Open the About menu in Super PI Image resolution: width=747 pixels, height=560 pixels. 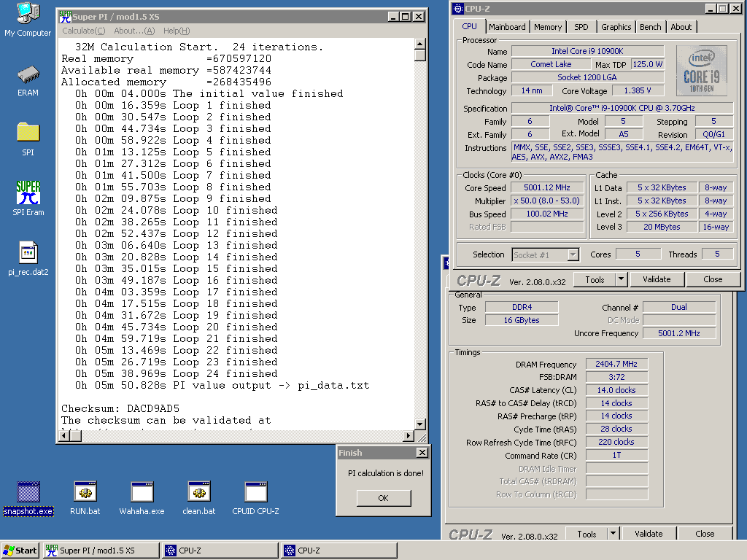tap(134, 31)
